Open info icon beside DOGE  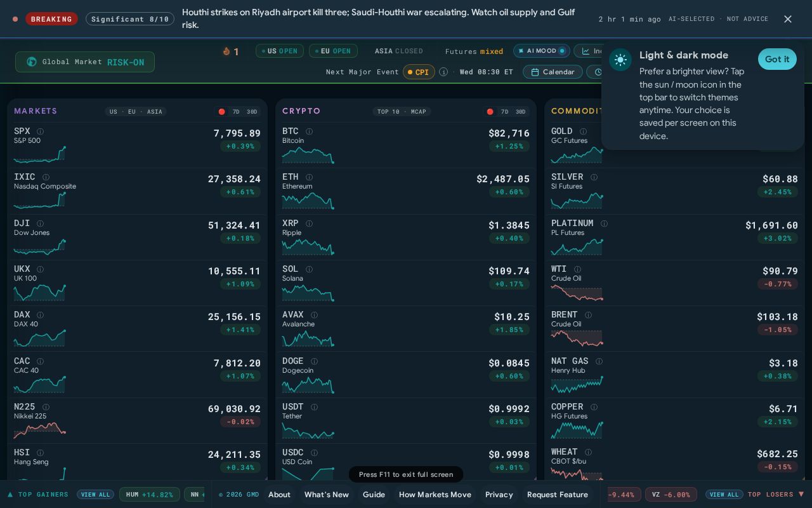click(314, 361)
